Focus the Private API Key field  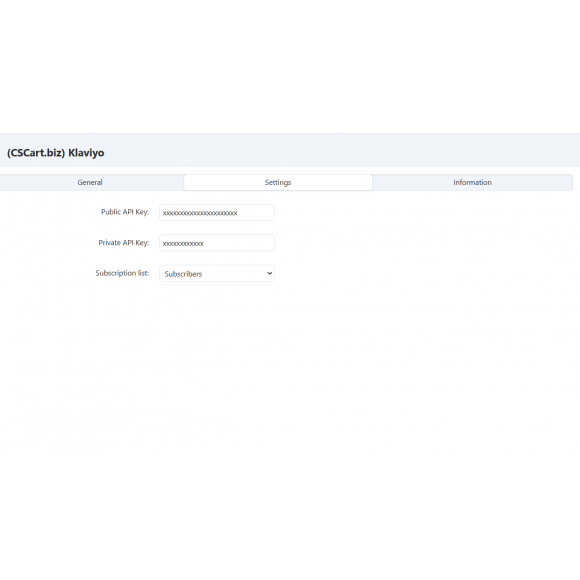click(x=217, y=243)
